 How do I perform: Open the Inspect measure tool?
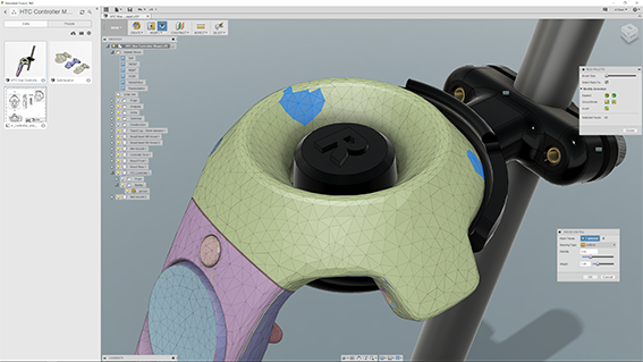pyautogui.click(x=200, y=27)
